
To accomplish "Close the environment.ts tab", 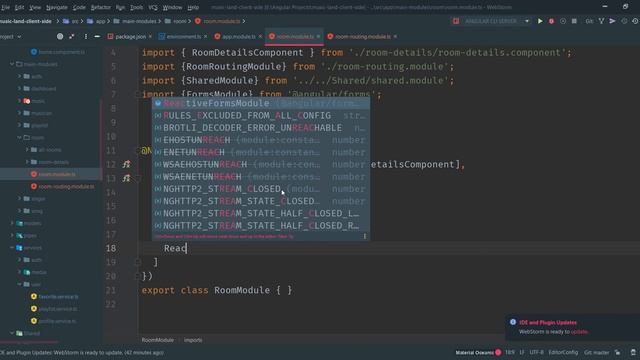I will coord(205,36).
